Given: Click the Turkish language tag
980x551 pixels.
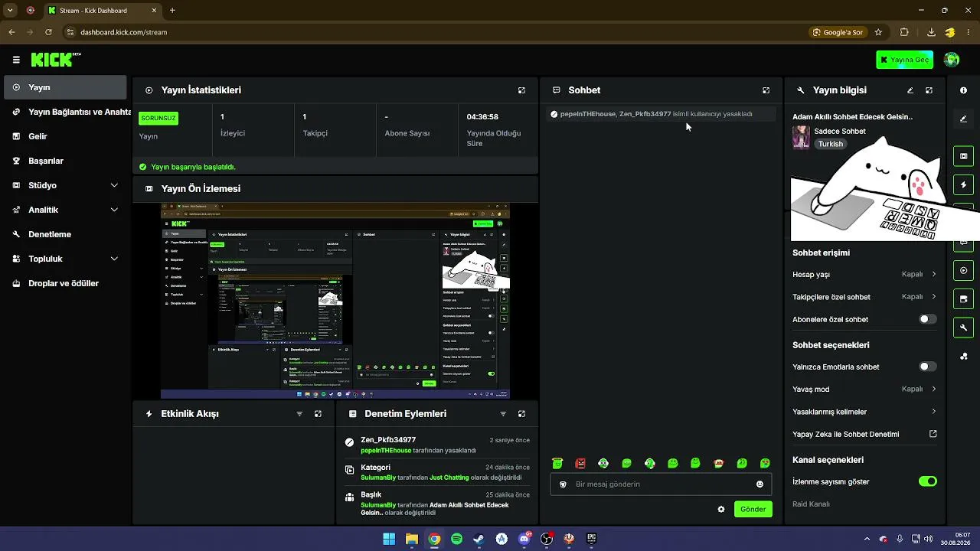Looking at the screenshot, I should [x=830, y=144].
